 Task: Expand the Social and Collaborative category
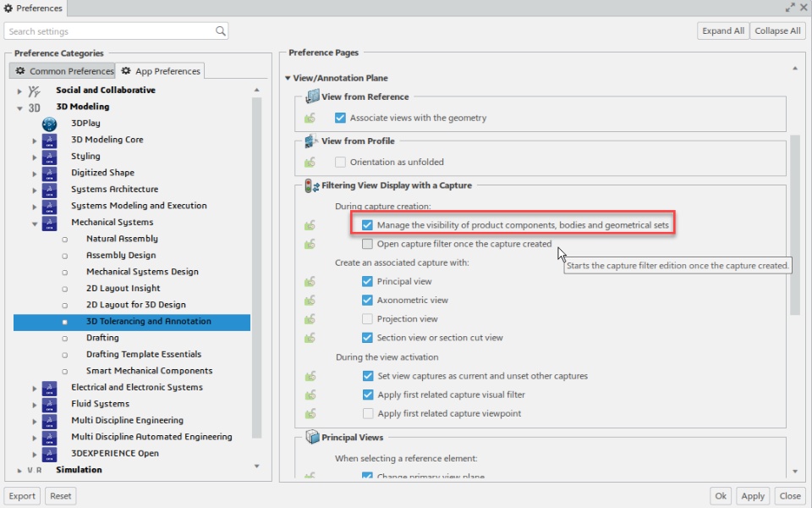point(19,91)
